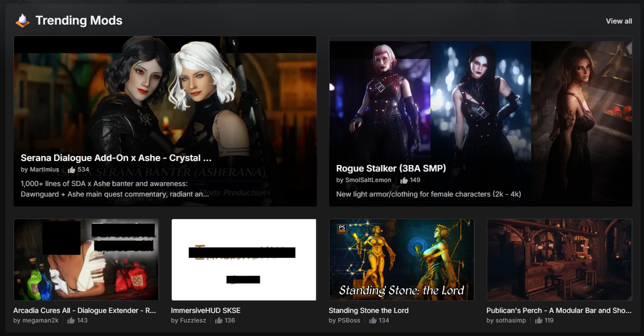The width and height of the screenshot is (644, 336).
Task: Open Serana Dialogue Add-On x Ashe title
Action: coord(116,158)
